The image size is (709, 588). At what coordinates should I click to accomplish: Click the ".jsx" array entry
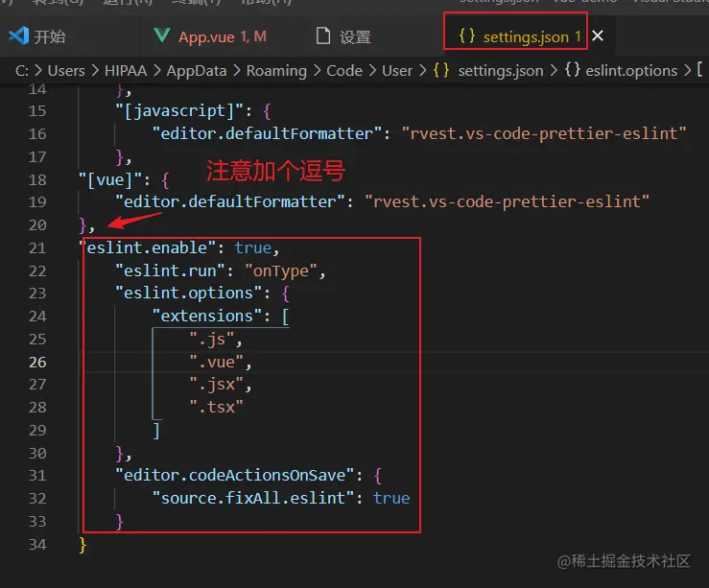click(x=216, y=385)
